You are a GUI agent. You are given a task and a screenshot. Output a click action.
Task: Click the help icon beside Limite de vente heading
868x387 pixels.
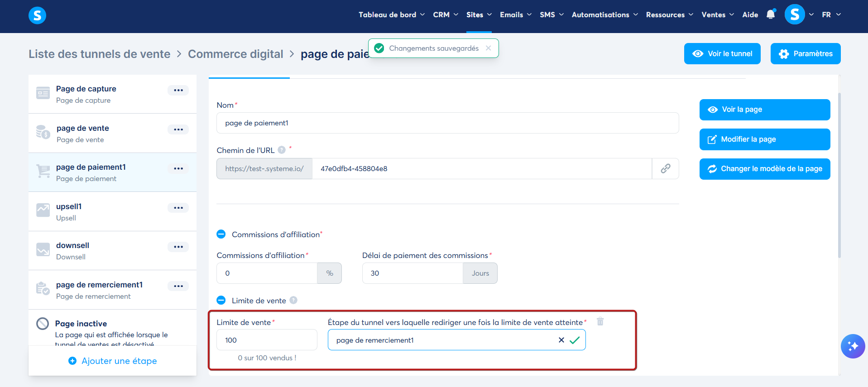point(293,300)
